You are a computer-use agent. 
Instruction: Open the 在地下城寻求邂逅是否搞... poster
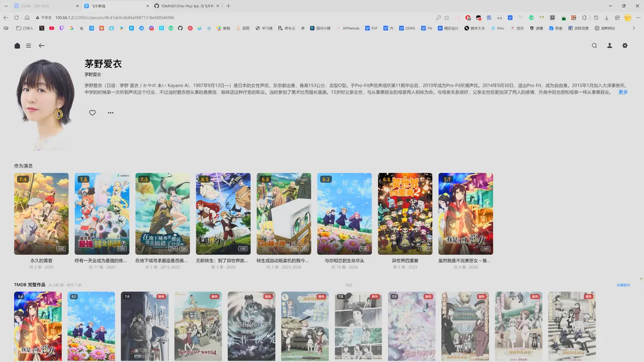(163, 214)
